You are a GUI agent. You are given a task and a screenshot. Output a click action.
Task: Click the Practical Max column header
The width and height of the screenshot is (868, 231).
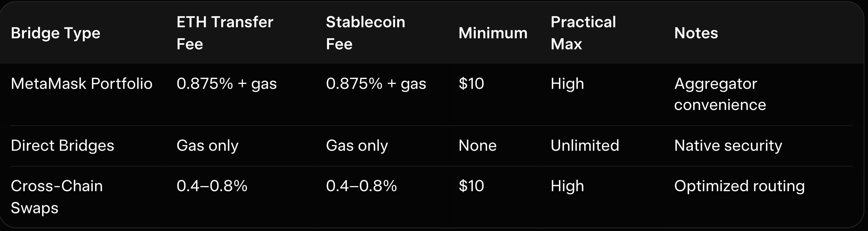583,33
